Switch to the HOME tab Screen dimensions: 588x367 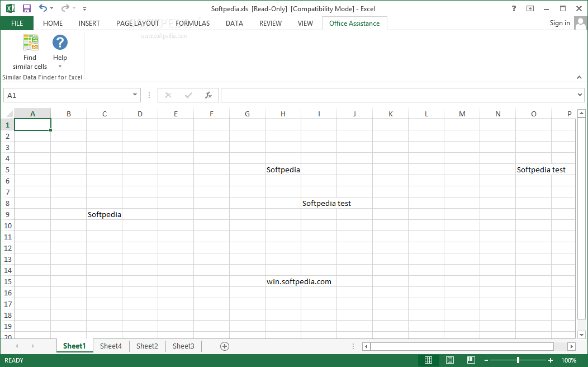pyautogui.click(x=53, y=23)
